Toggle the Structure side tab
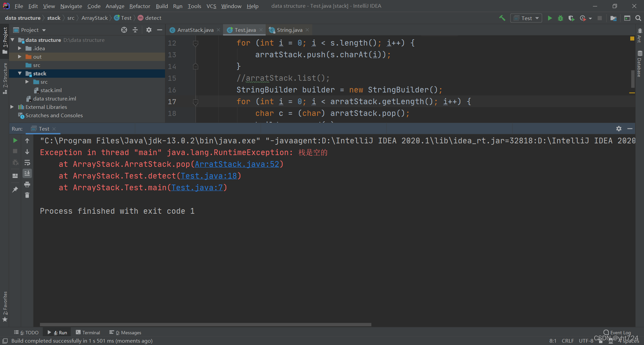Viewport: 644px width, 345px height. click(5, 78)
